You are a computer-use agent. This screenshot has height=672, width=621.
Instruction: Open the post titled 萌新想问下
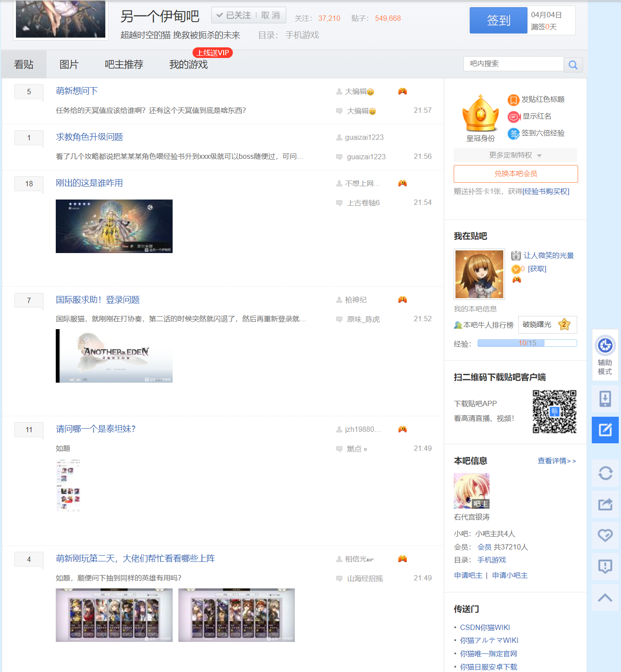click(x=77, y=91)
